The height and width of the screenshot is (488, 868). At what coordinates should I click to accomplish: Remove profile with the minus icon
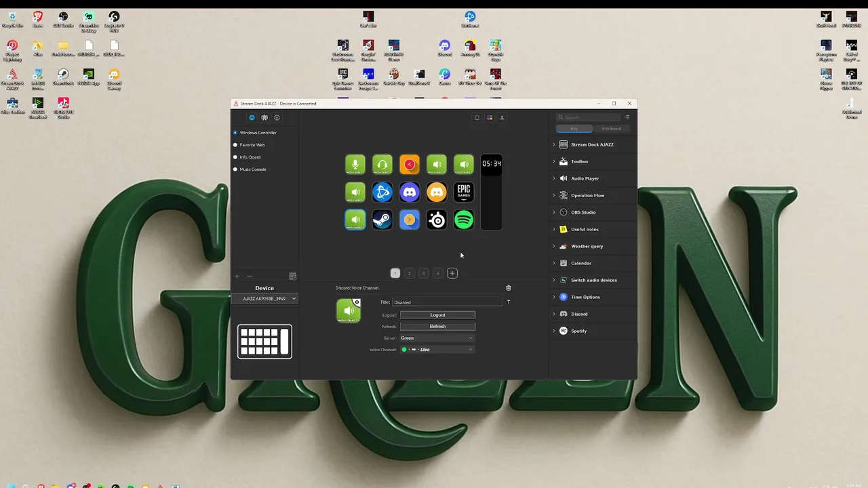(250, 276)
